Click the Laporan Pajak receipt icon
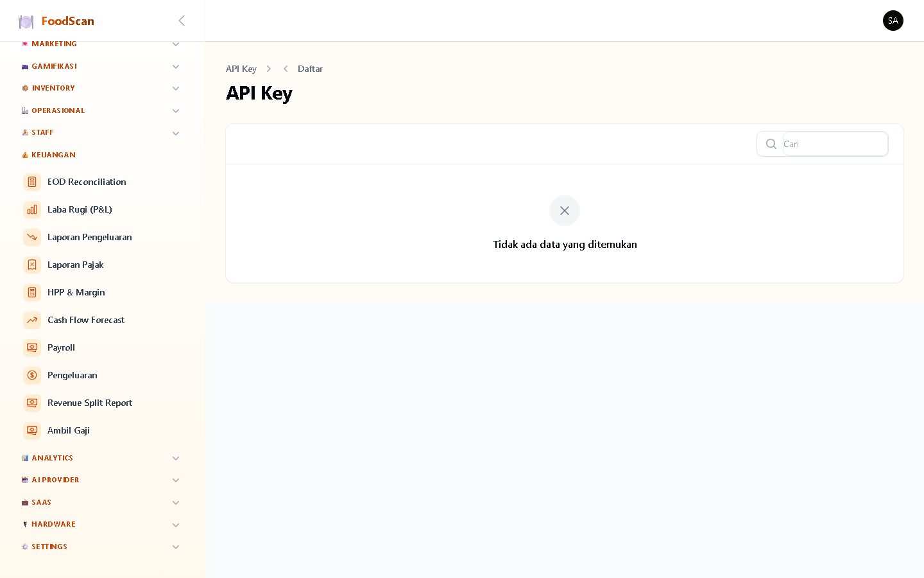 (x=32, y=265)
